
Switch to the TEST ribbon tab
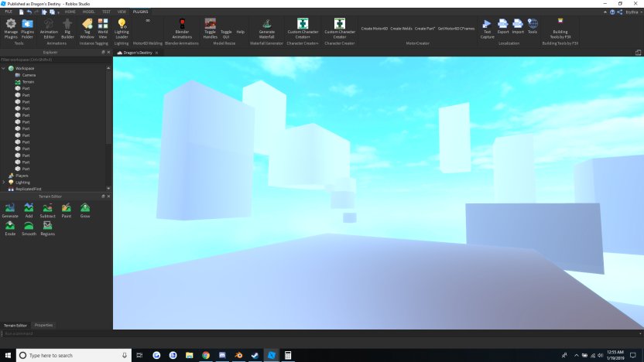(x=106, y=12)
